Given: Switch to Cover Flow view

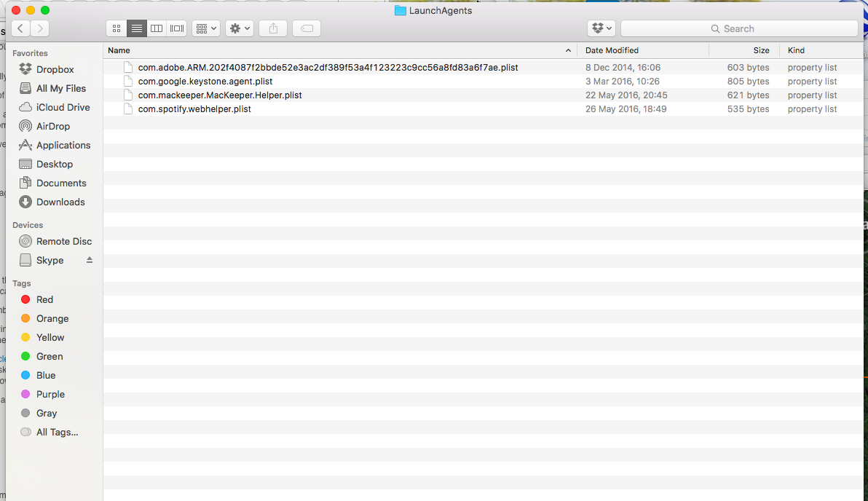Looking at the screenshot, I should coord(177,28).
